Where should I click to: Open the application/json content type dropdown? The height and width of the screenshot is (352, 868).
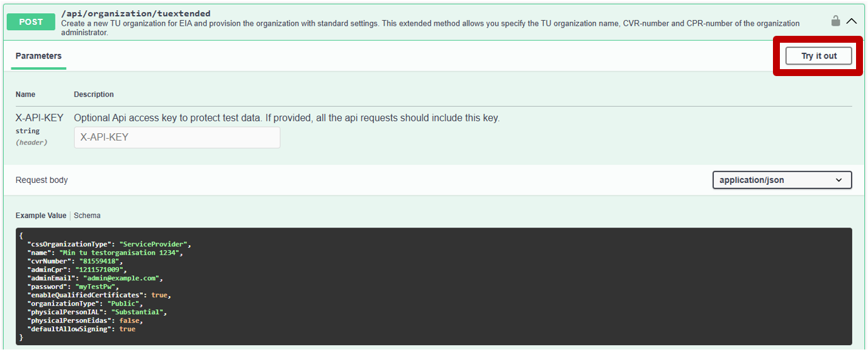point(782,180)
